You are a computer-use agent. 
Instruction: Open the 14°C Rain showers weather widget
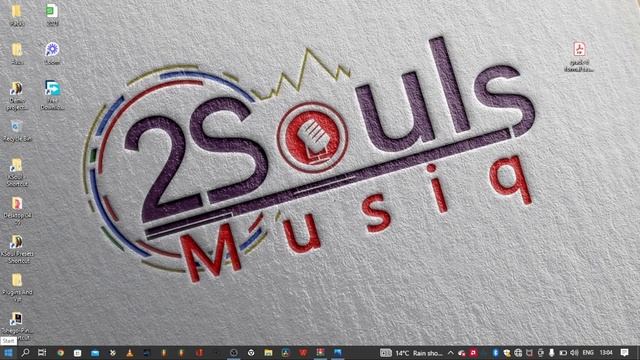411,353
